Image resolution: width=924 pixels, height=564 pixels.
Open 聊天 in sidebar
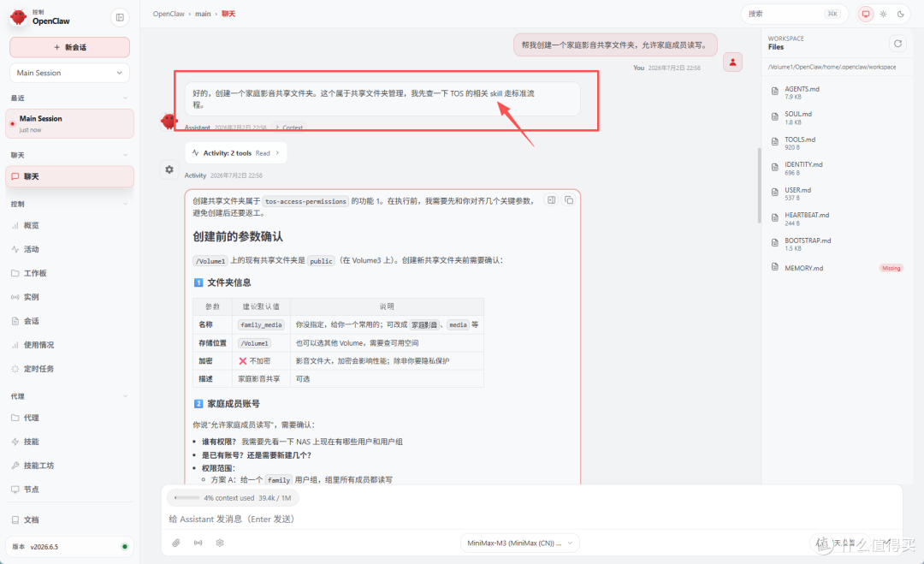pyautogui.click(x=69, y=176)
